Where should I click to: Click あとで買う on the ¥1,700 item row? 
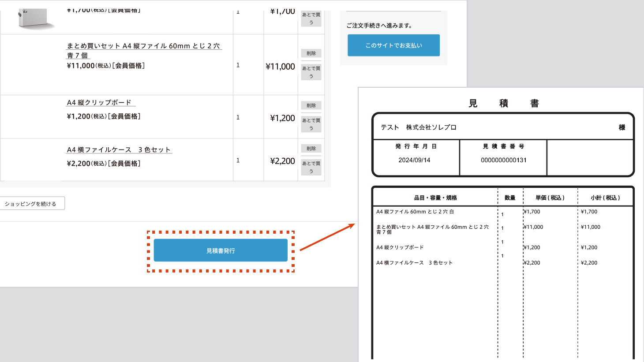(x=311, y=19)
